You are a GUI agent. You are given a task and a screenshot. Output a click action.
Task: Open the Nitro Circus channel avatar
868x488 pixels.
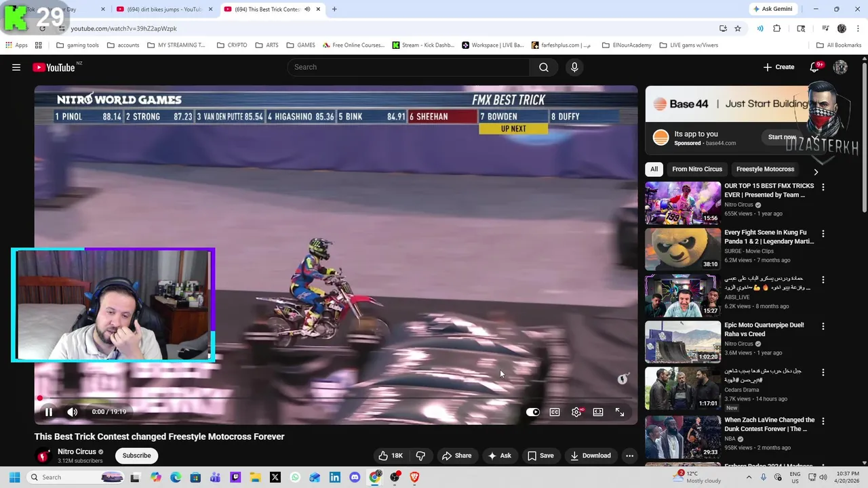click(x=43, y=455)
